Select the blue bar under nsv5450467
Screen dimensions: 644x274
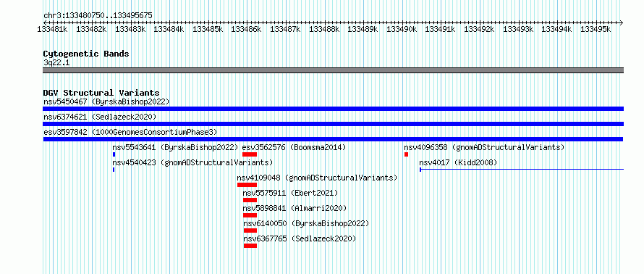pos(333,109)
